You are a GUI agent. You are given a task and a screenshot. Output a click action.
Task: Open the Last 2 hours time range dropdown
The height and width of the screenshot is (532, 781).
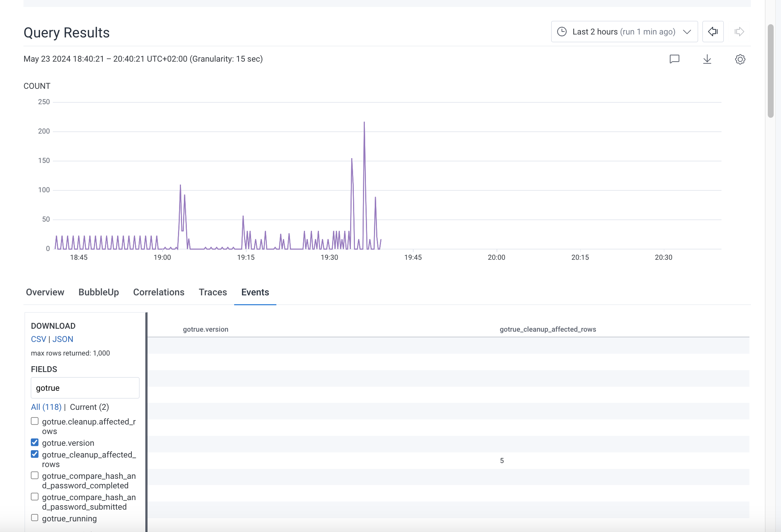[x=624, y=32]
